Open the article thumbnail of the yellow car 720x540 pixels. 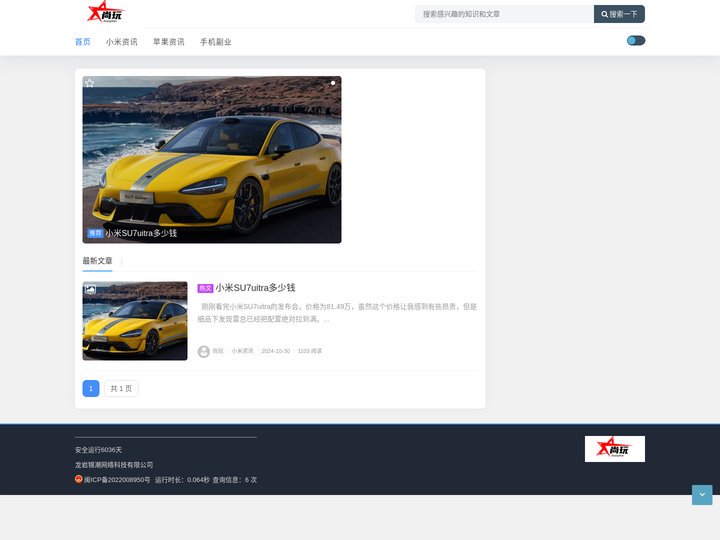pos(135,321)
